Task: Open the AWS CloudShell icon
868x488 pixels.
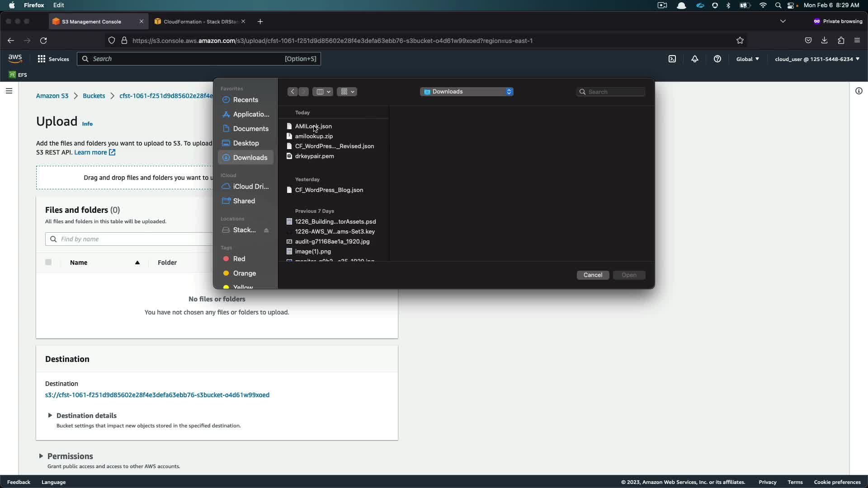Action: point(672,59)
